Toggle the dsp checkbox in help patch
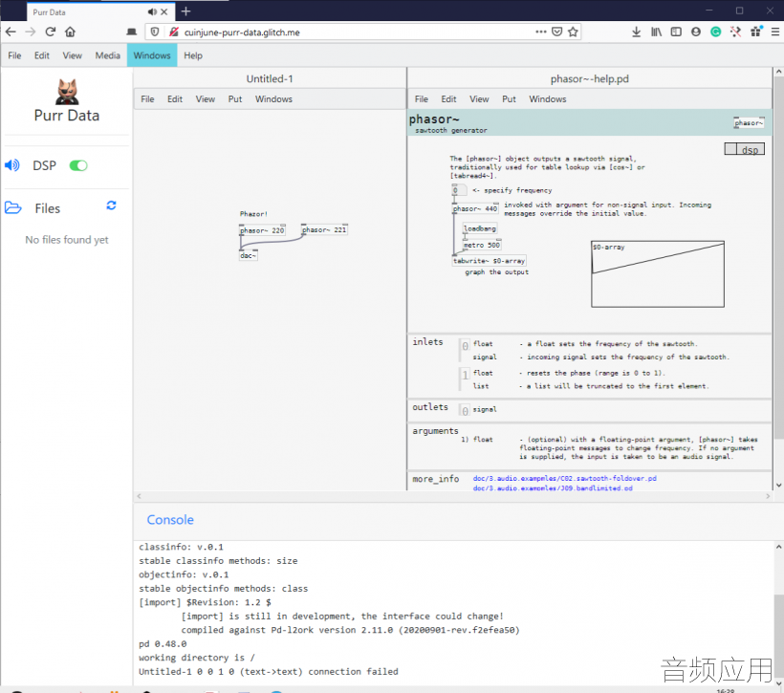This screenshot has width=784, height=693. tap(730, 149)
